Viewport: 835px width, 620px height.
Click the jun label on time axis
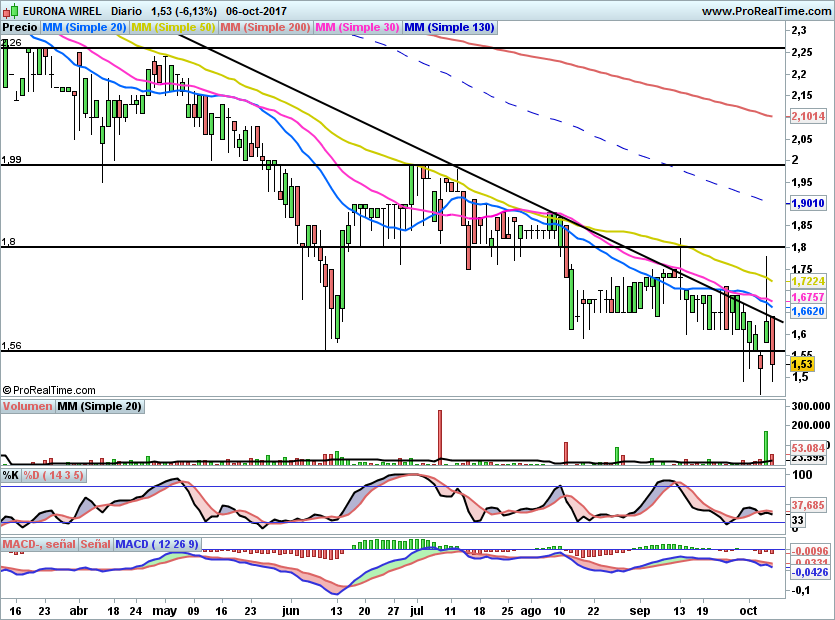click(291, 611)
